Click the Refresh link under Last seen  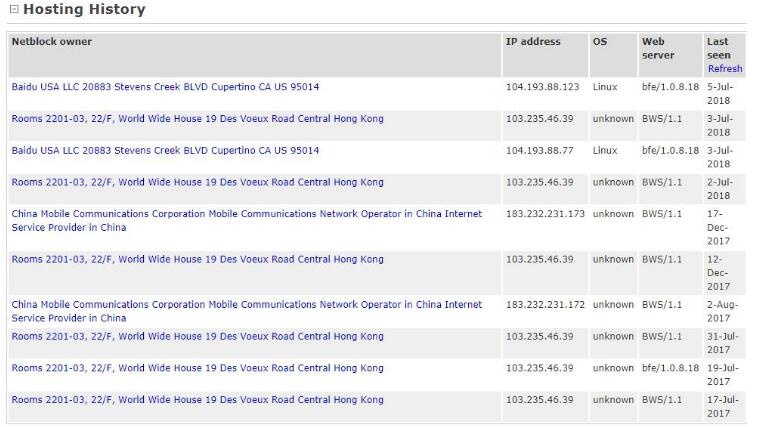pyautogui.click(x=724, y=69)
